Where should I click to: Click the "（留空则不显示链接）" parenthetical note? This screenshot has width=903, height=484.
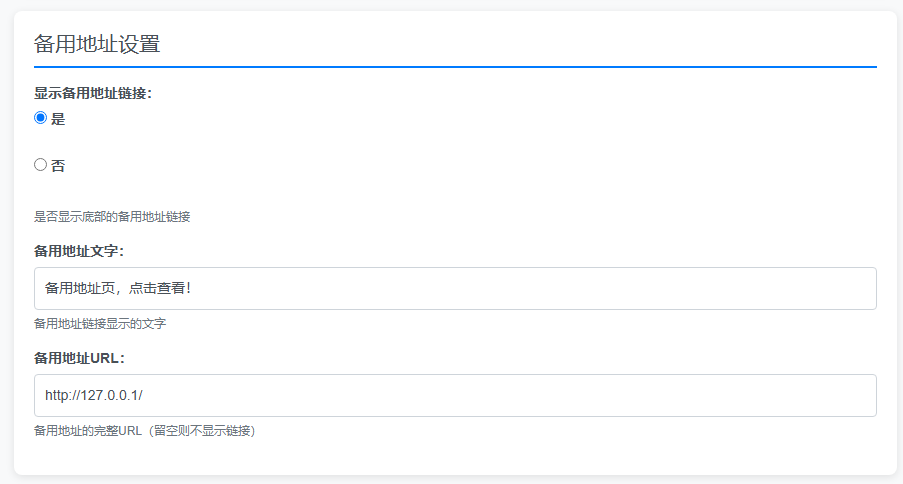click(199, 431)
